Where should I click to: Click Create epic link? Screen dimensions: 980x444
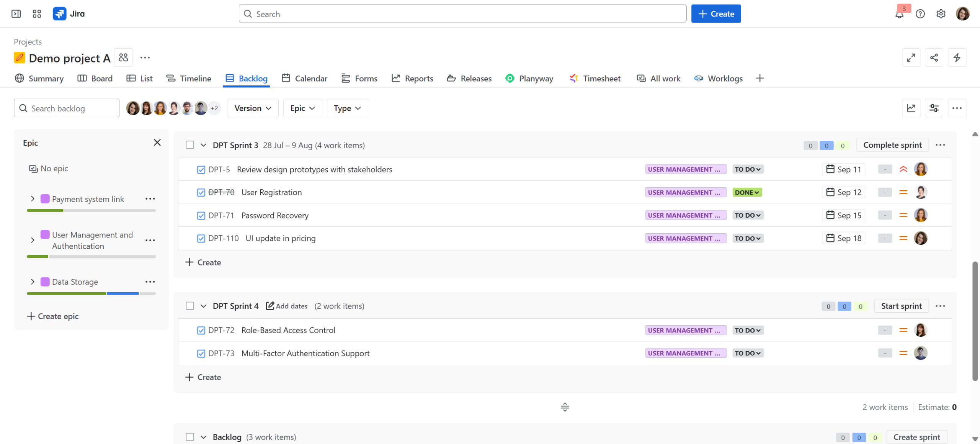(x=53, y=316)
